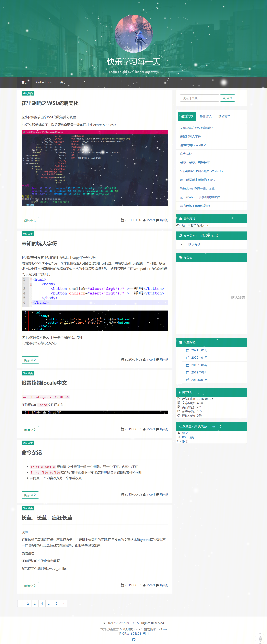Open post title 设置终端locale中文
Screen dimensions: 267x644
44,383
